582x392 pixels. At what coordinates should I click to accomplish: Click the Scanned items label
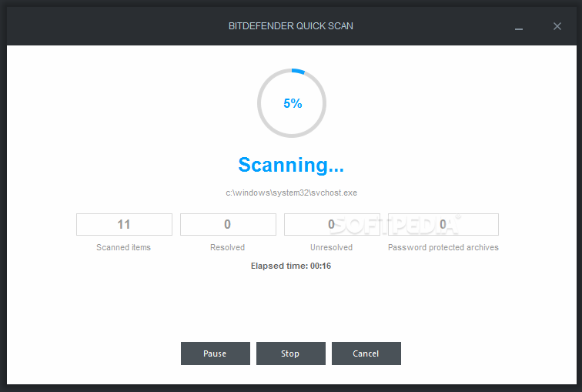[x=124, y=247]
